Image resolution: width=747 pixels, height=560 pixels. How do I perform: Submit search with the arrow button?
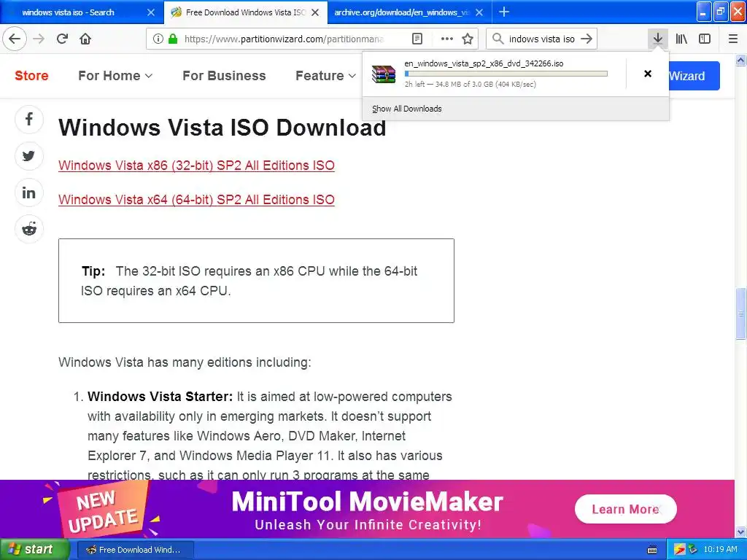tap(587, 39)
